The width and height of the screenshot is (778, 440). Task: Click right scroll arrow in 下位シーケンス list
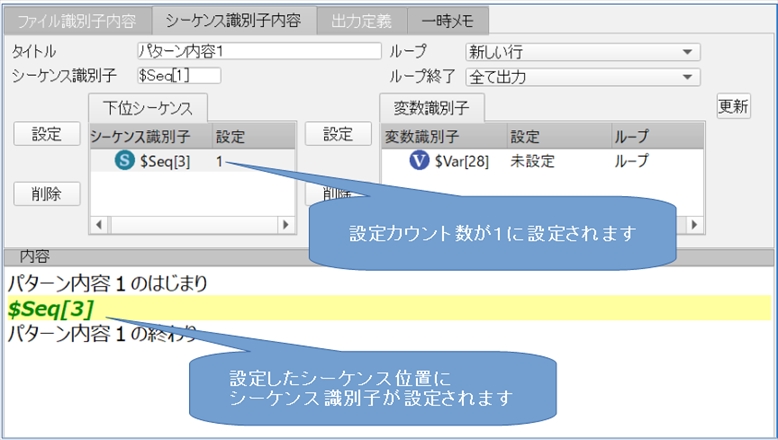[x=285, y=225]
